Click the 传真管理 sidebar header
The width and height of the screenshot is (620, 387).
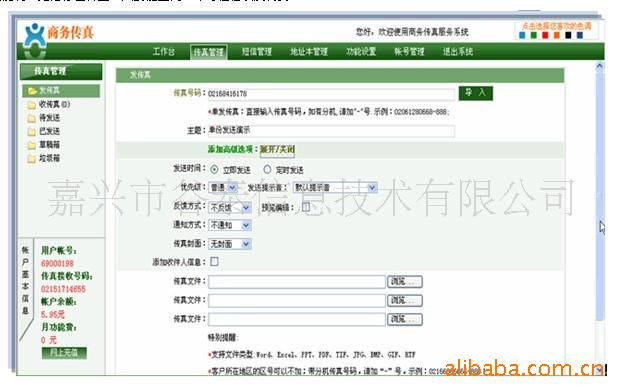pyautogui.click(x=61, y=72)
